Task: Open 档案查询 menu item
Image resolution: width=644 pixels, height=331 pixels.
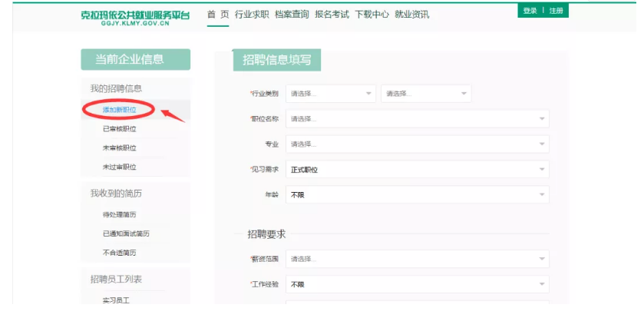Action: tap(292, 15)
